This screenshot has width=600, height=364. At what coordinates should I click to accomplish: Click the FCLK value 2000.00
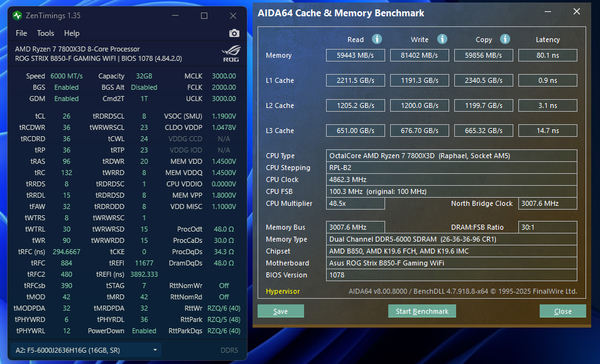(x=224, y=87)
